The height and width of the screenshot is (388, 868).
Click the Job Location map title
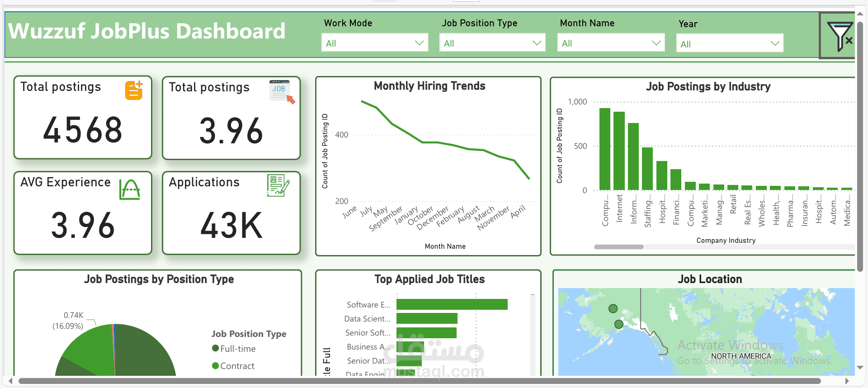point(710,279)
